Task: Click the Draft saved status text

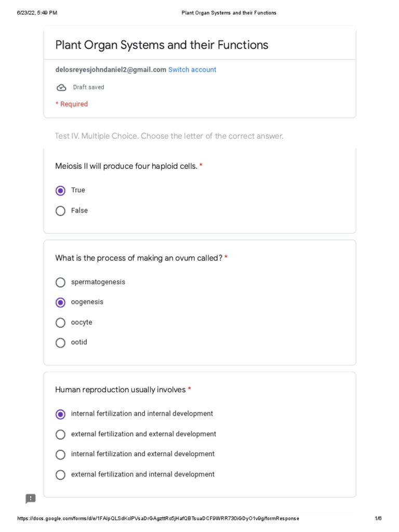Action: coord(88,87)
